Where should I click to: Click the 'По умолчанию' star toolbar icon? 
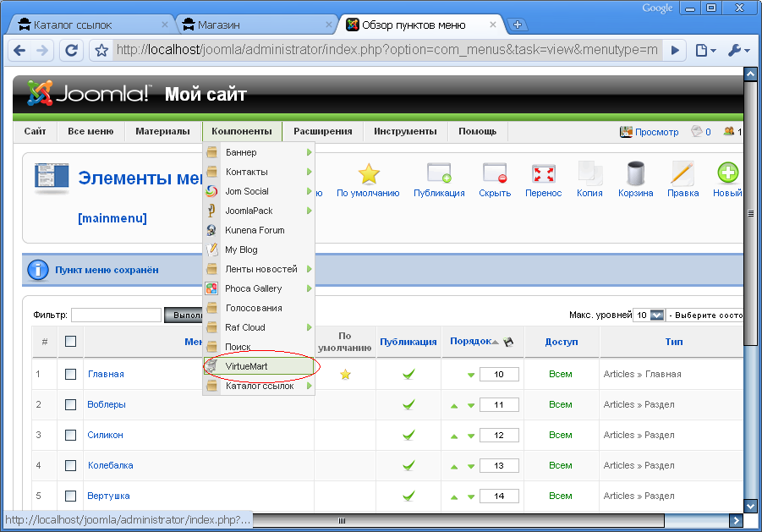(369, 174)
